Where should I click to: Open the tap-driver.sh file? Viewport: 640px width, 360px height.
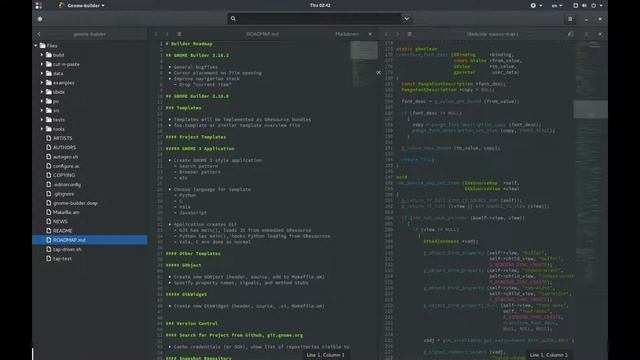[x=67, y=249]
